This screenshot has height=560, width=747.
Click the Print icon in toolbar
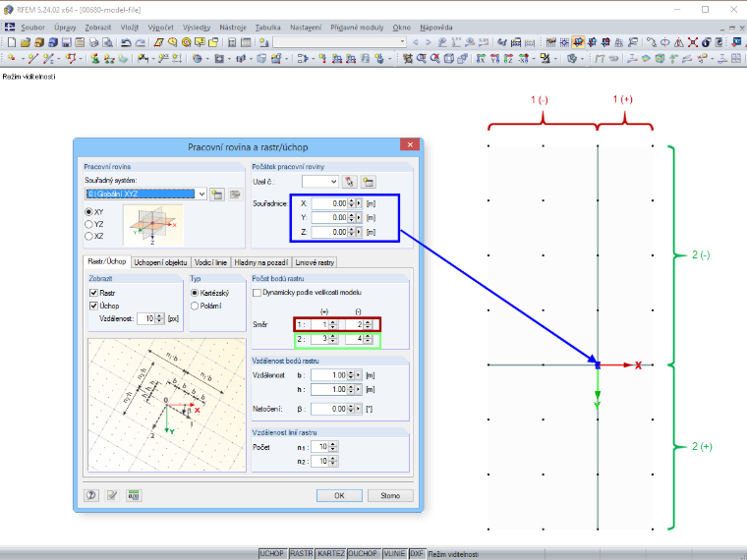coord(93,42)
